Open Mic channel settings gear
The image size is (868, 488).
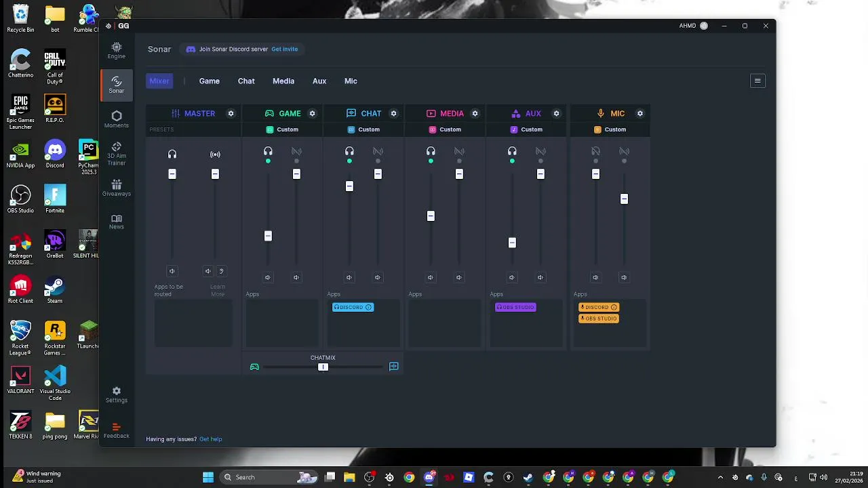(639, 113)
